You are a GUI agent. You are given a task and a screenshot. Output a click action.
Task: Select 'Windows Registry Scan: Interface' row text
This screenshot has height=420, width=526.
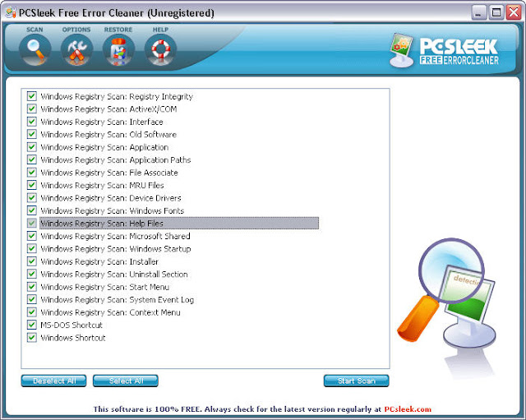click(102, 122)
